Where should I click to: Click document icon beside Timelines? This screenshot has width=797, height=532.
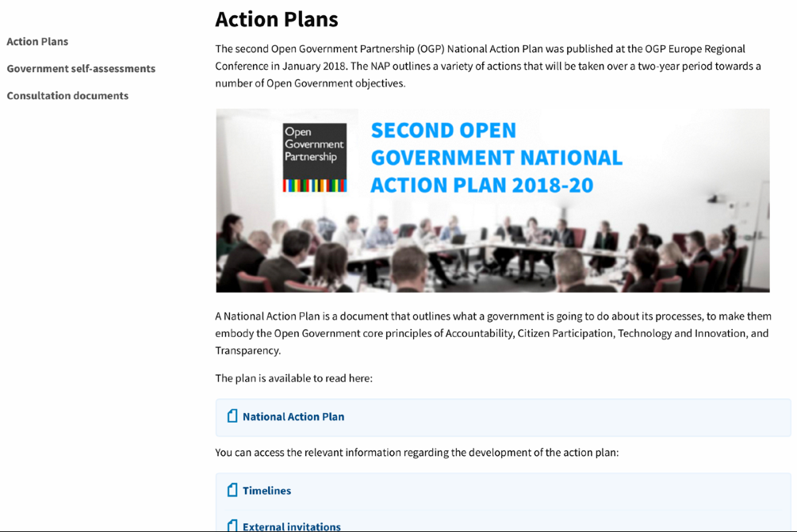click(x=232, y=490)
